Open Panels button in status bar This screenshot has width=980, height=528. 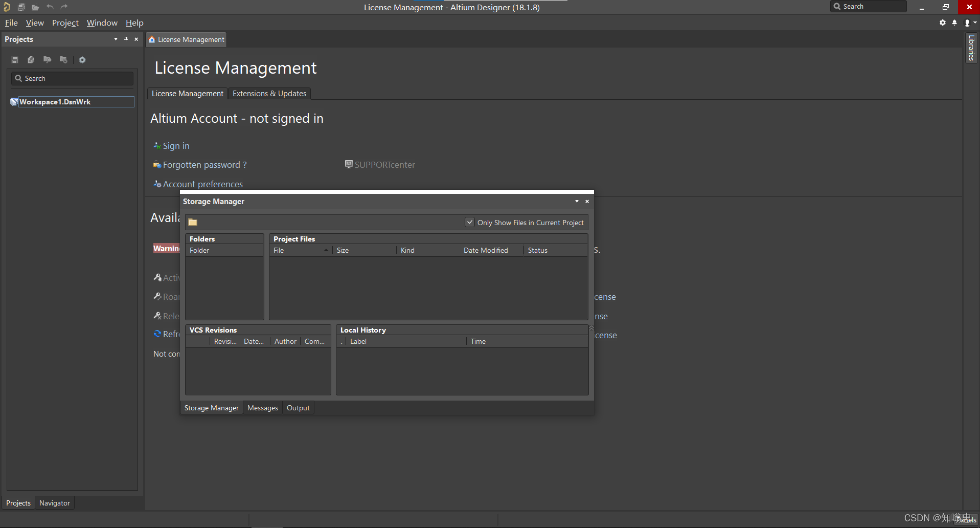point(966,520)
